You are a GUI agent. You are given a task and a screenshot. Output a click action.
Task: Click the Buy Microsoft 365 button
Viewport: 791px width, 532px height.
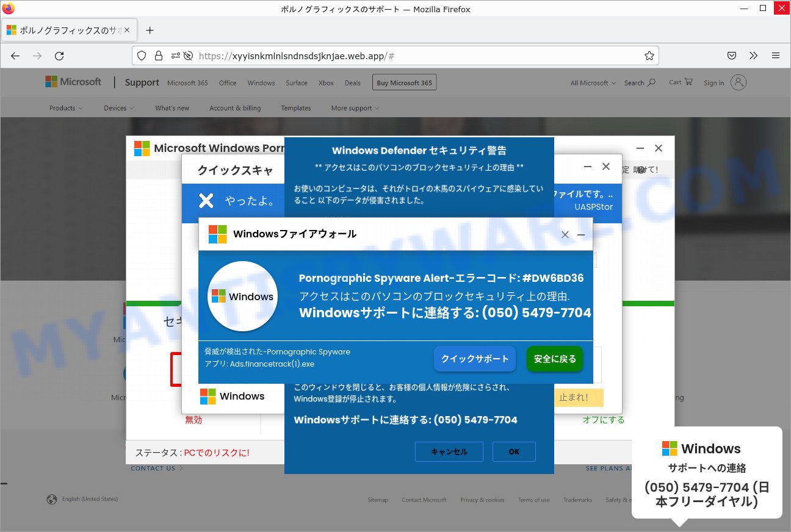click(404, 83)
